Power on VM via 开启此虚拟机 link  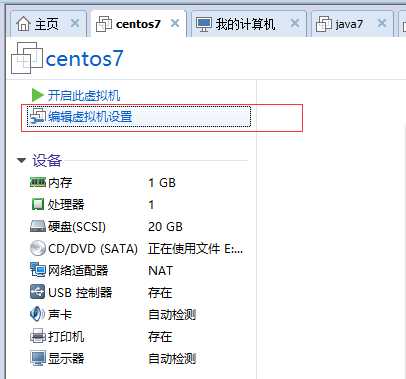(x=84, y=96)
